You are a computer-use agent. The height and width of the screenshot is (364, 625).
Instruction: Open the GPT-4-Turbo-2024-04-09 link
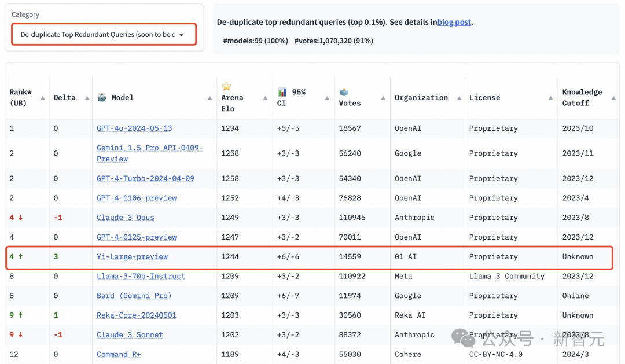(145, 179)
